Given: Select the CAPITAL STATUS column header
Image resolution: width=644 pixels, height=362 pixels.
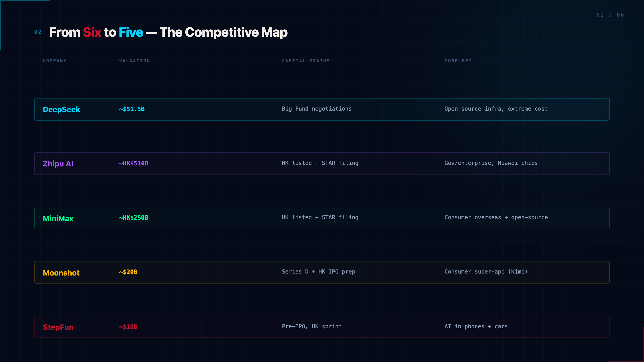Looking at the screenshot, I should [x=306, y=61].
